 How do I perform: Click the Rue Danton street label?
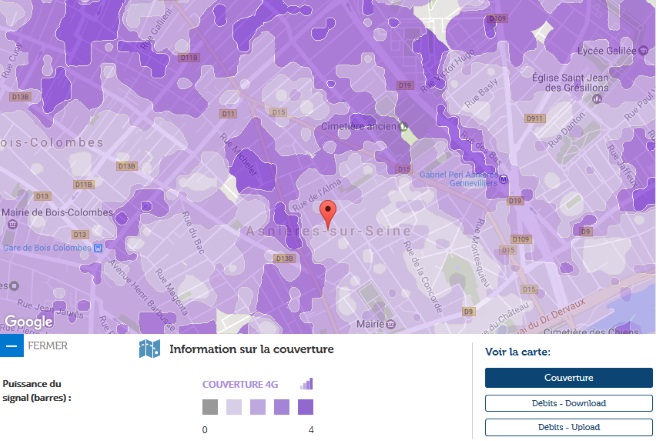[567, 129]
